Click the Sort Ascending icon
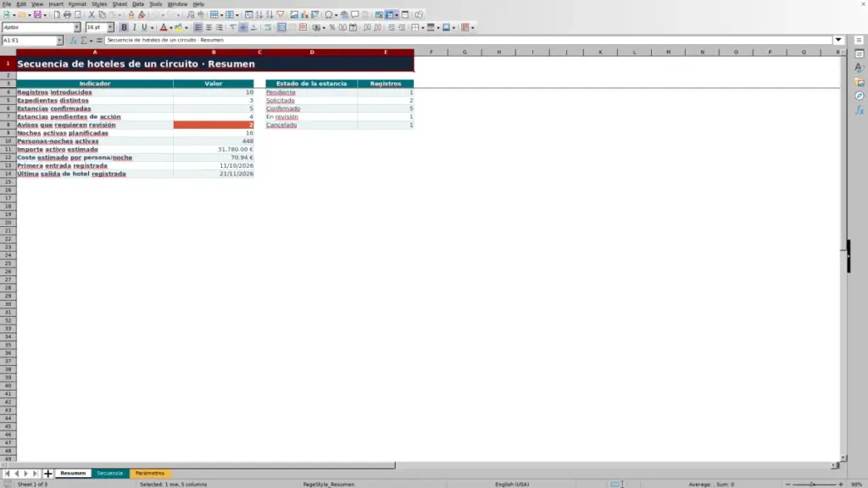Image resolution: width=868 pixels, height=488 pixels. pos(259,15)
